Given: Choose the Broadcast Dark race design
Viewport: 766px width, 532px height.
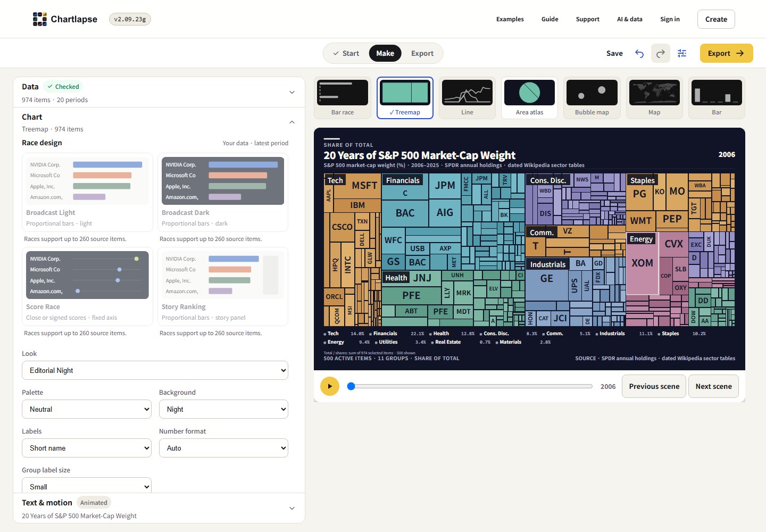Looking at the screenshot, I should (x=223, y=193).
